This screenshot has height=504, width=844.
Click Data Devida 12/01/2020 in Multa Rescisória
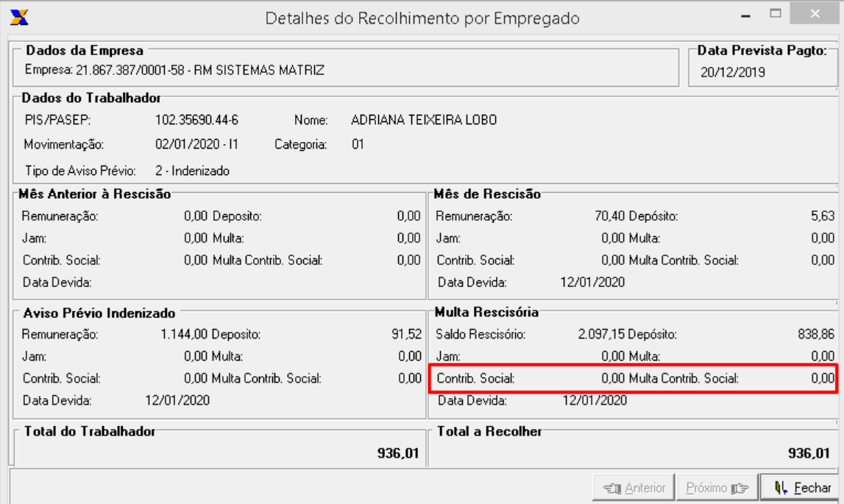point(595,400)
